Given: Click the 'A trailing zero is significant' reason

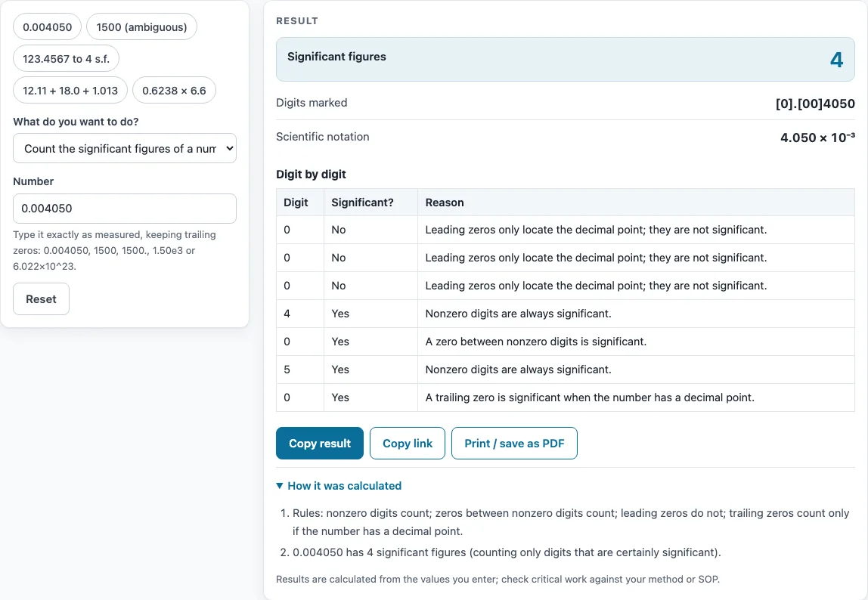Looking at the screenshot, I should pyautogui.click(x=590, y=397).
